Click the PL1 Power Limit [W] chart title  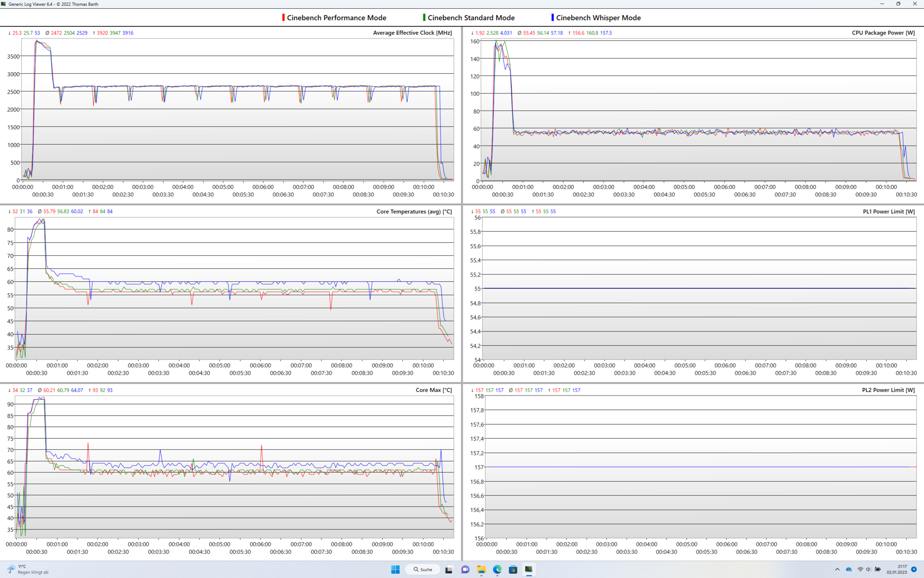(x=889, y=211)
